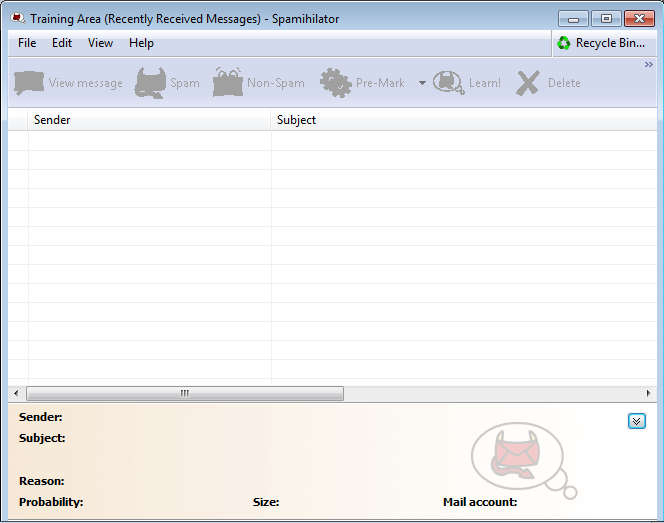This screenshot has width=664, height=523.
Task: Mark the message as Non-Spam
Action: coord(259,83)
